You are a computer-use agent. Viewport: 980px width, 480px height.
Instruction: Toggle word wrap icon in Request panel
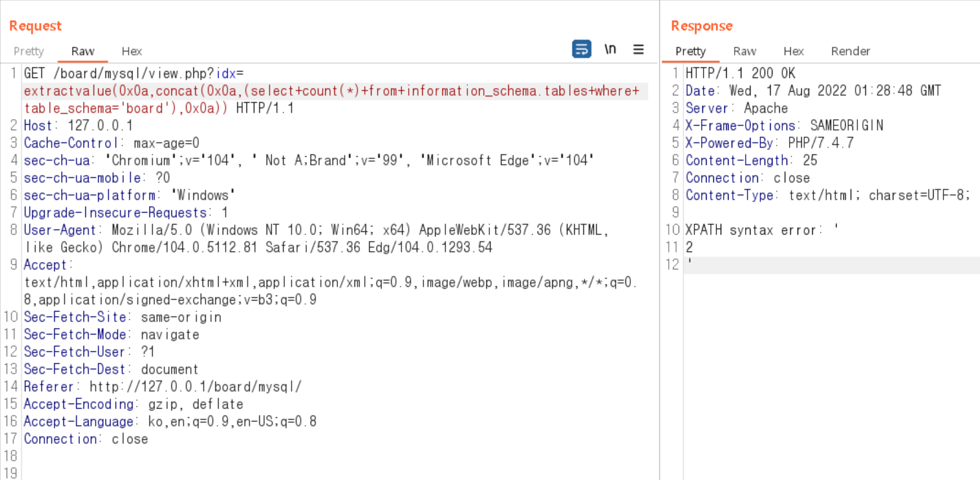582,49
